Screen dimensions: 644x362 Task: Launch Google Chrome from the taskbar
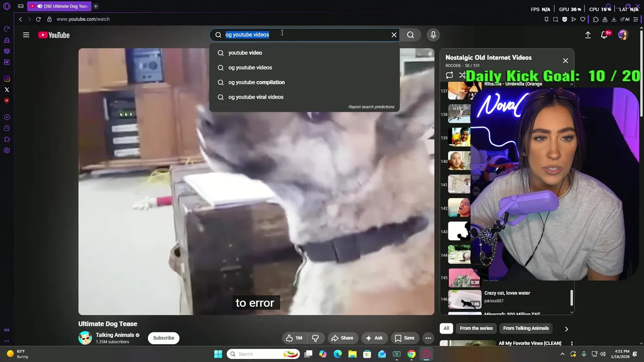click(412, 354)
